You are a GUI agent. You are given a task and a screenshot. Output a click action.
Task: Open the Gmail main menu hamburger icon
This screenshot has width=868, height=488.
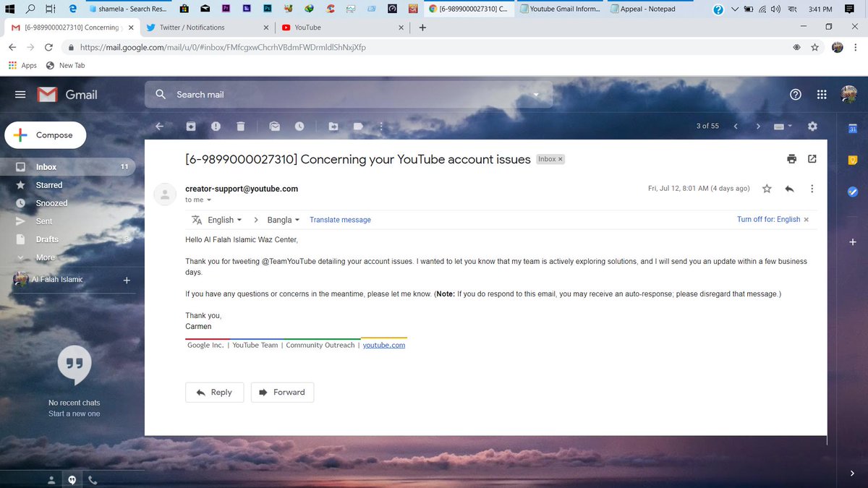[x=20, y=95]
